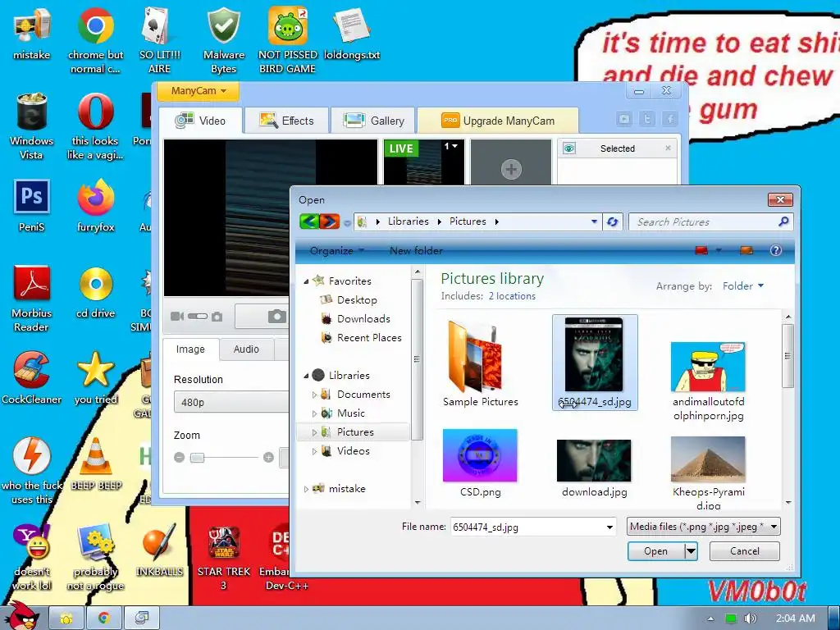Open the cd drive desktop icon
This screenshot has height=630, width=840.
(x=95, y=292)
